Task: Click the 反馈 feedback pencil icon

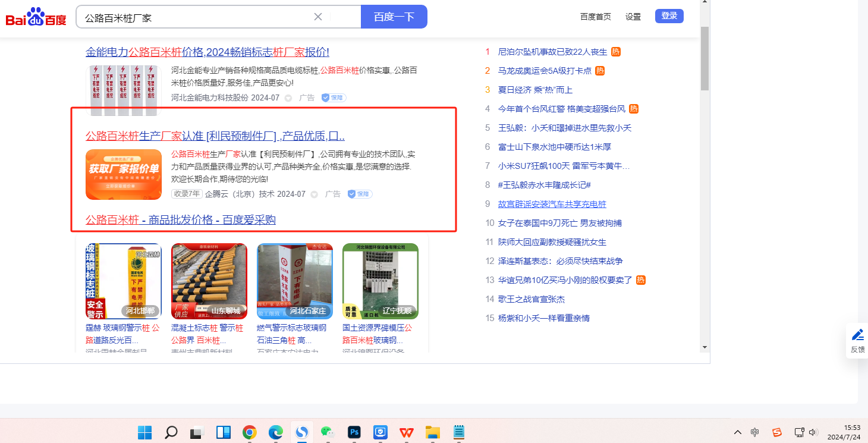Action: pyautogui.click(x=857, y=335)
